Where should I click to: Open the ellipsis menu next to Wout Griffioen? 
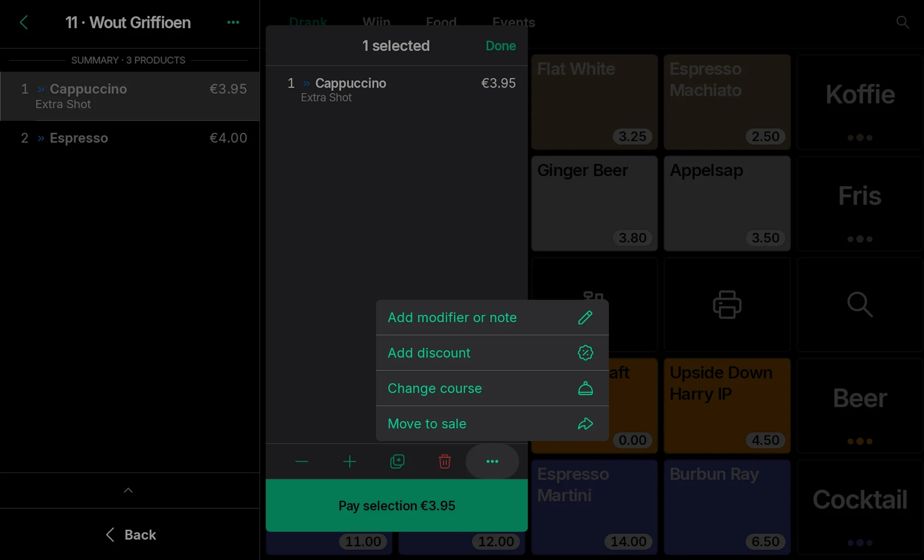click(x=233, y=22)
